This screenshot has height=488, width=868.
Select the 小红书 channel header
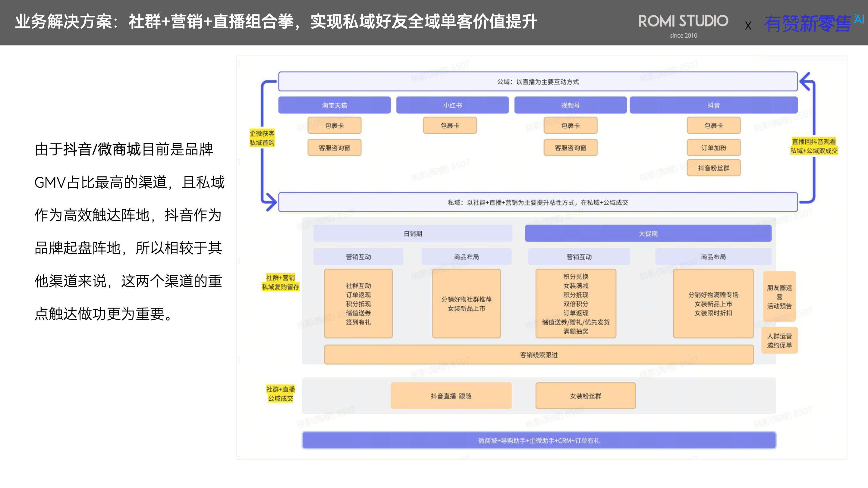[452, 105]
